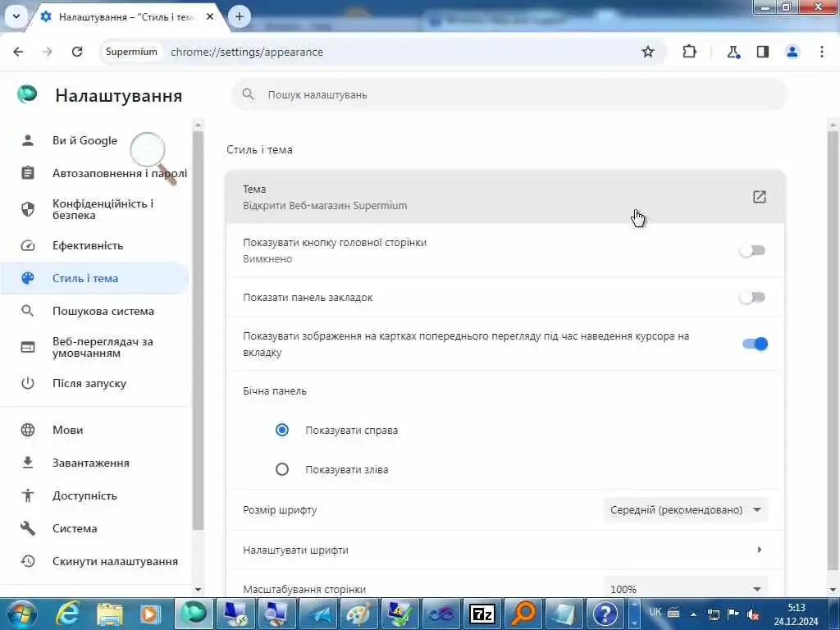Open the Windows Start button

point(22,614)
